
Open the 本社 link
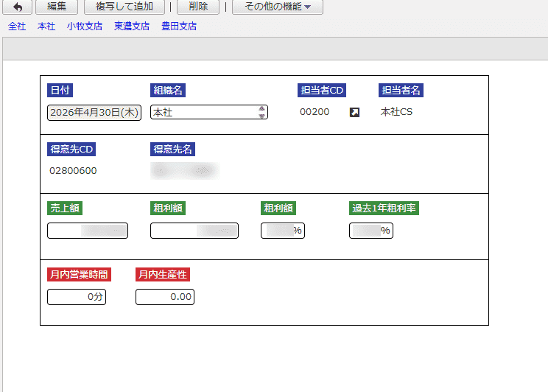[x=46, y=27]
